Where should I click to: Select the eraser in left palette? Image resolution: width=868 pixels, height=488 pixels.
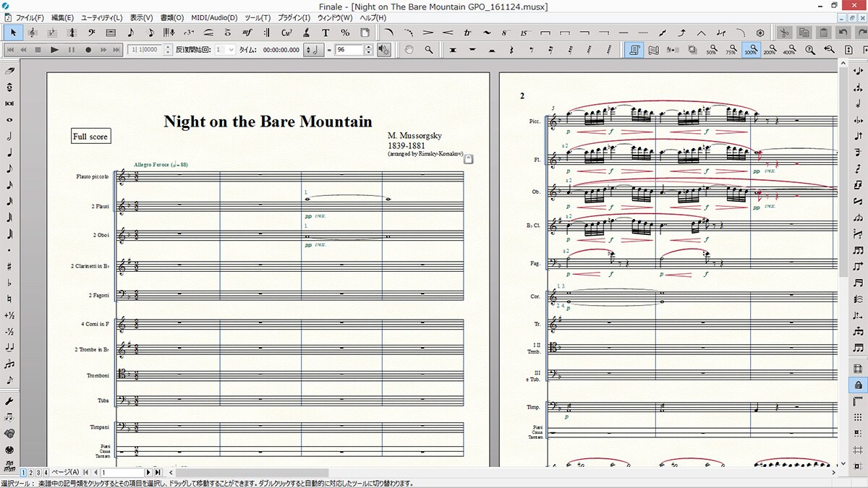(x=9, y=71)
